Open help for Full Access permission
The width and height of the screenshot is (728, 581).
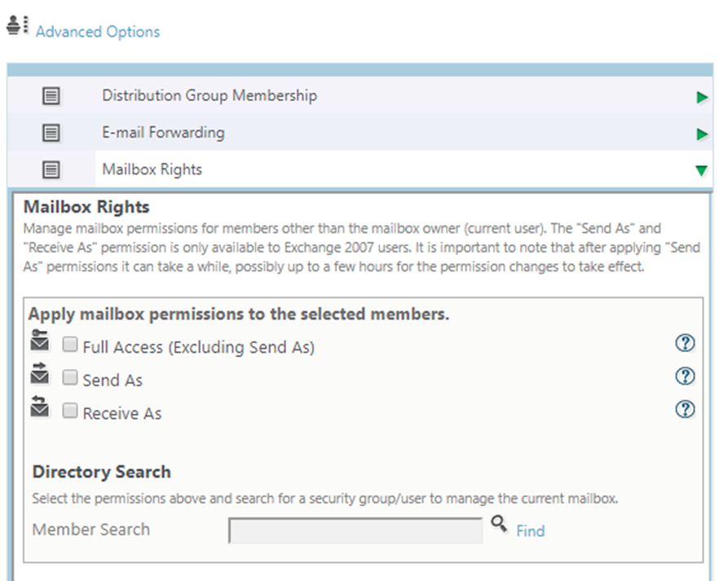[686, 343]
